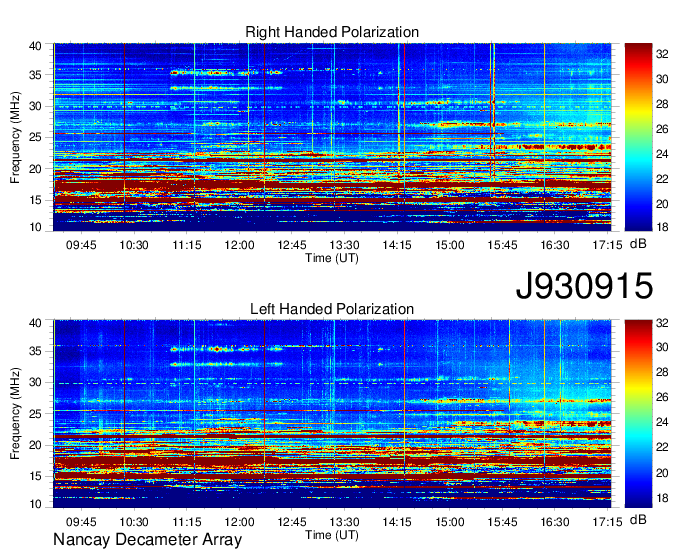Click the 15 MHz frequency tick of upper plot
Viewport: 680px width, 552px height.
point(35,200)
